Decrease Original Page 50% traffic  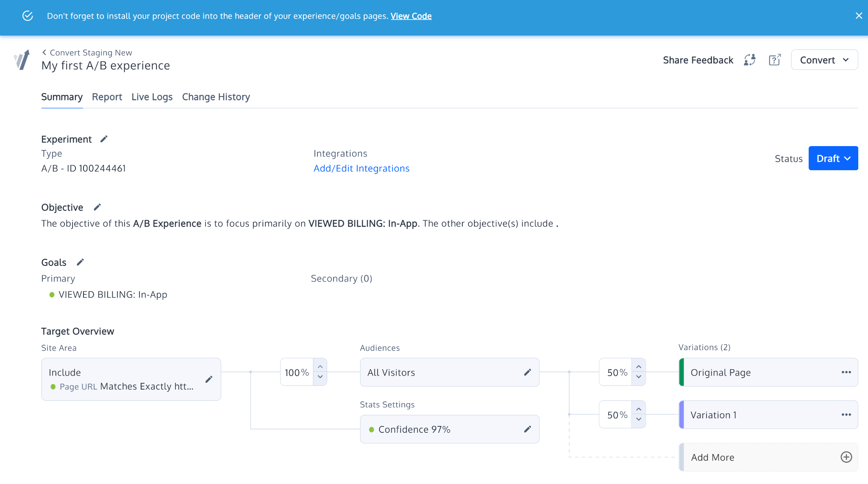(x=639, y=377)
